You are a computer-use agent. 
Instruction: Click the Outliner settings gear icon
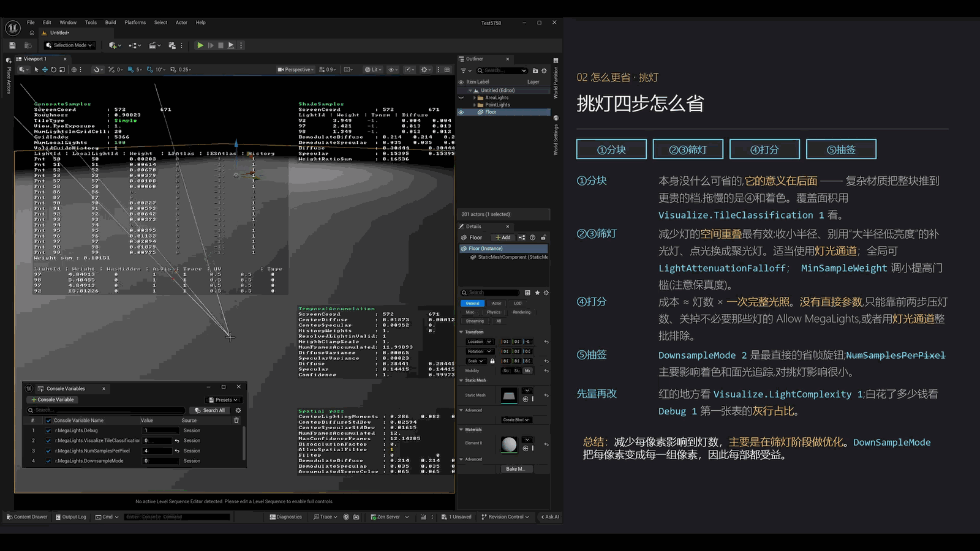(544, 70)
